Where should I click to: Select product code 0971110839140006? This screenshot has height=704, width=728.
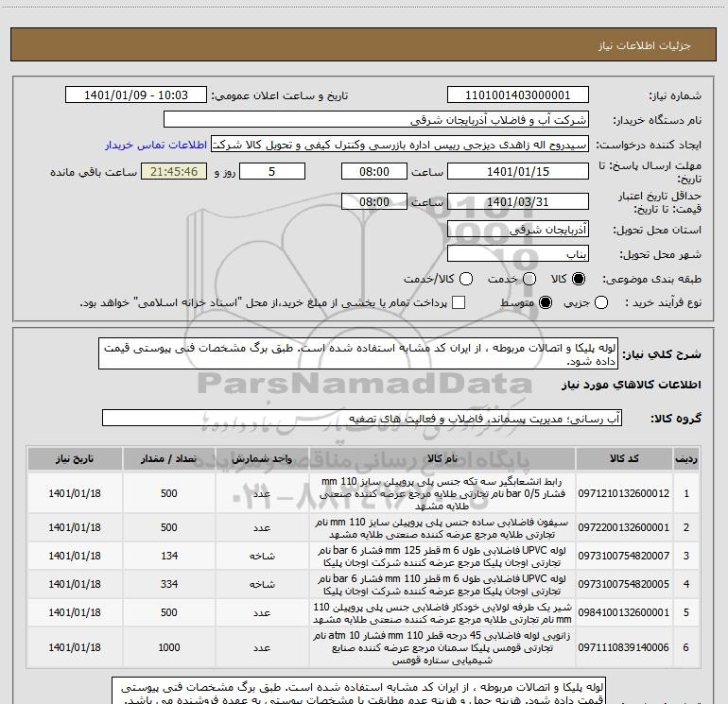point(624,647)
